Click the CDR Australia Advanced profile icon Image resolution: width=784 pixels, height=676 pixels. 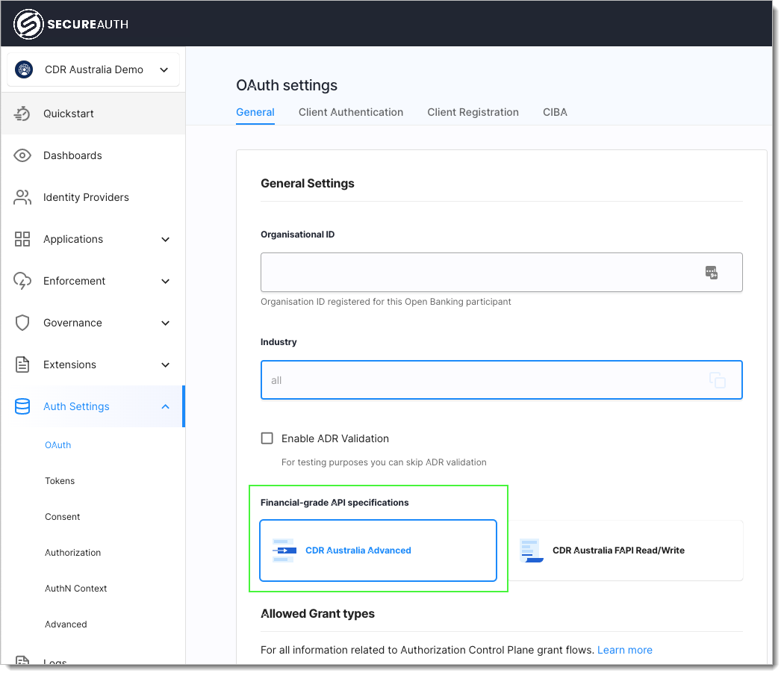[x=284, y=551]
